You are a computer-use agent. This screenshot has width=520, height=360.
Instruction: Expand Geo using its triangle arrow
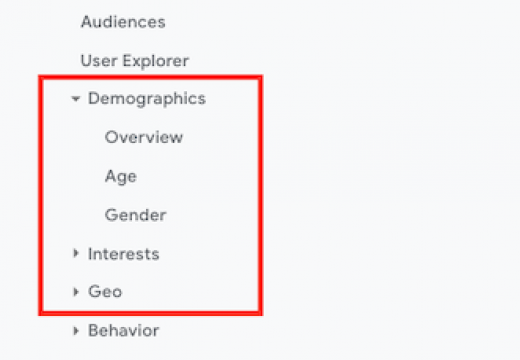76,292
